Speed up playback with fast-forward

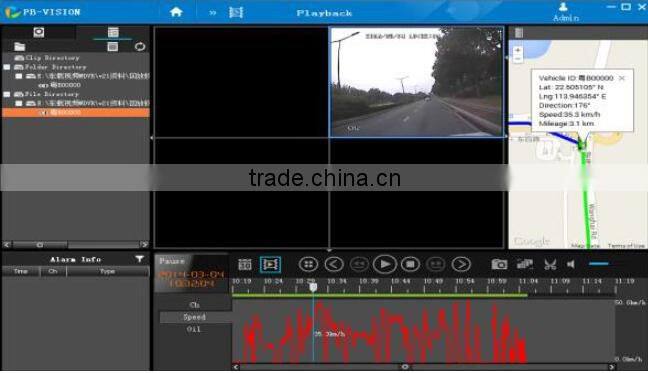pyautogui.click(x=436, y=264)
